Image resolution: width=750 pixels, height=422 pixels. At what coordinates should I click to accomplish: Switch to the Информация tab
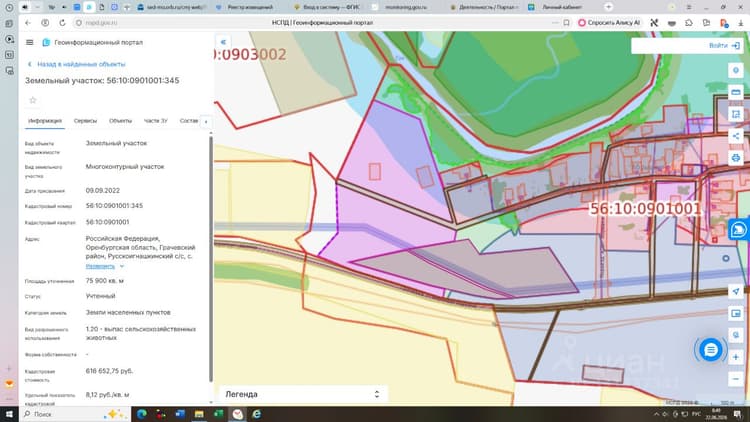point(45,121)
